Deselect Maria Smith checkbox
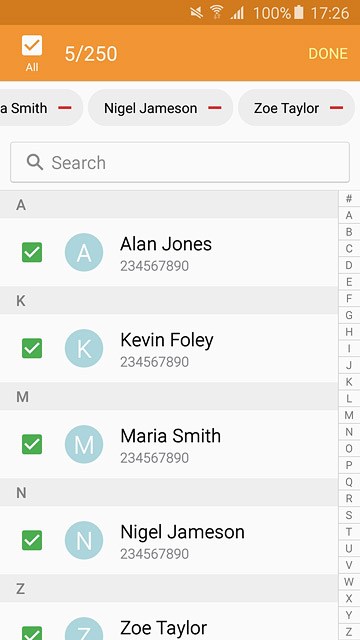 (x=32, y=444)
